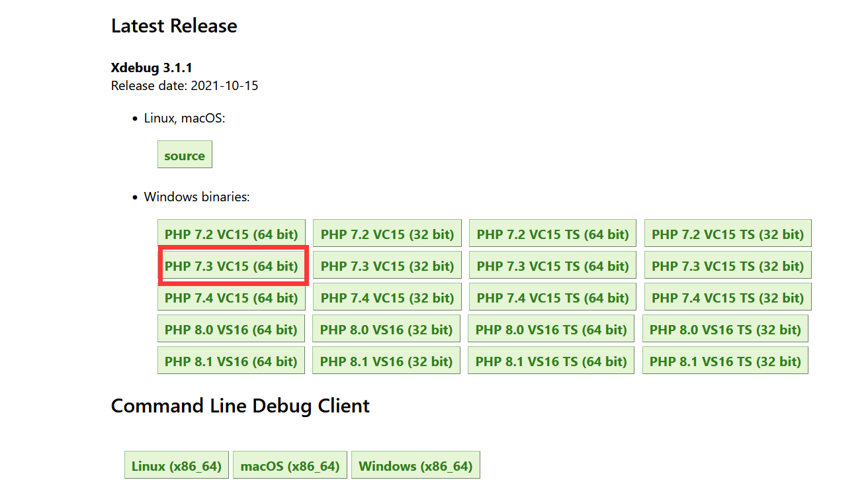Download the Linux, macOS source package

185,155
